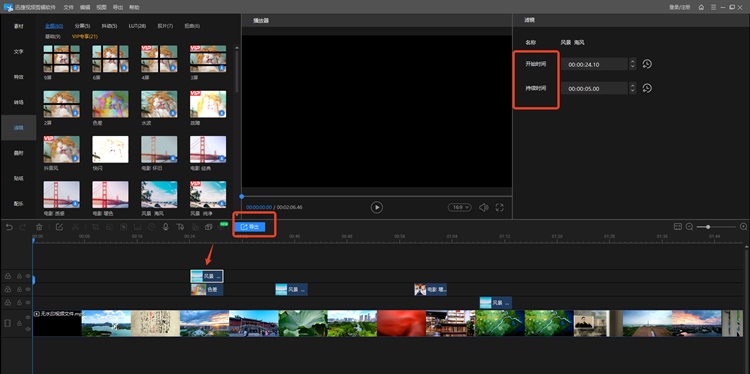Click the undo arrow in timeline toolbar
This screenshot has height=374, width=750.
point(9,227)
